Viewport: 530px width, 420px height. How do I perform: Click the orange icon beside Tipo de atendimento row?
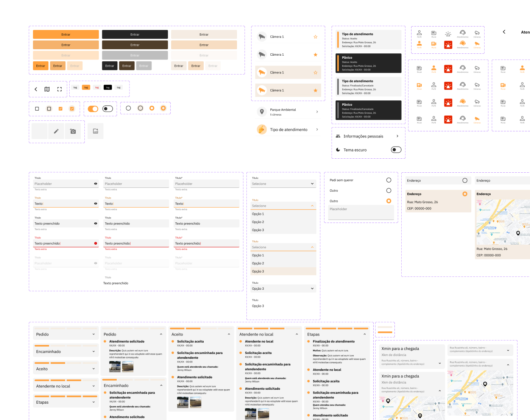point(262,129)
